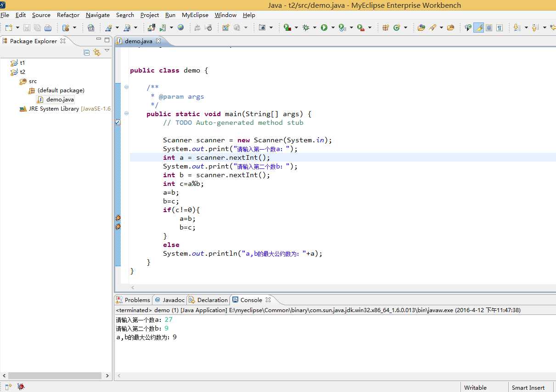Screen dimensions: 556x392
Task: Click the TODO task marker in gutter
Action: coord(118,123)
